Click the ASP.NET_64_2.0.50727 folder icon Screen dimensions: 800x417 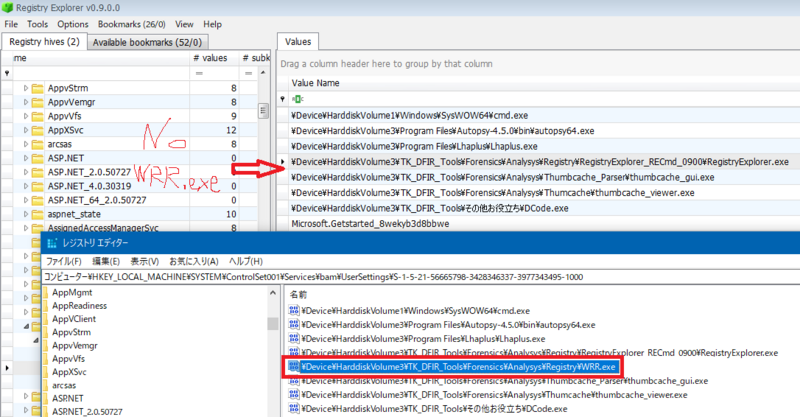coord(37,200)
